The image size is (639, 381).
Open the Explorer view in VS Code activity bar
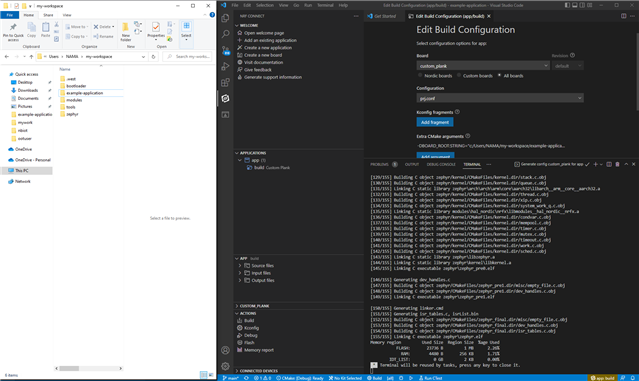[225, 18]
